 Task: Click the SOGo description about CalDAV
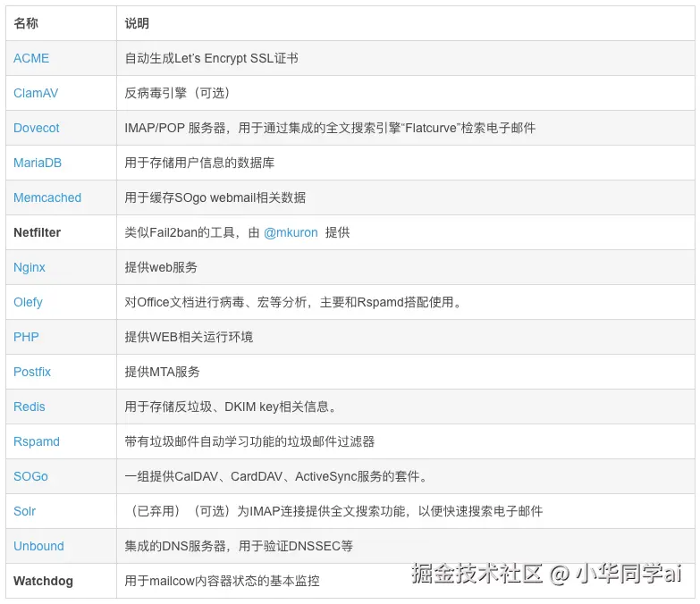276,476
